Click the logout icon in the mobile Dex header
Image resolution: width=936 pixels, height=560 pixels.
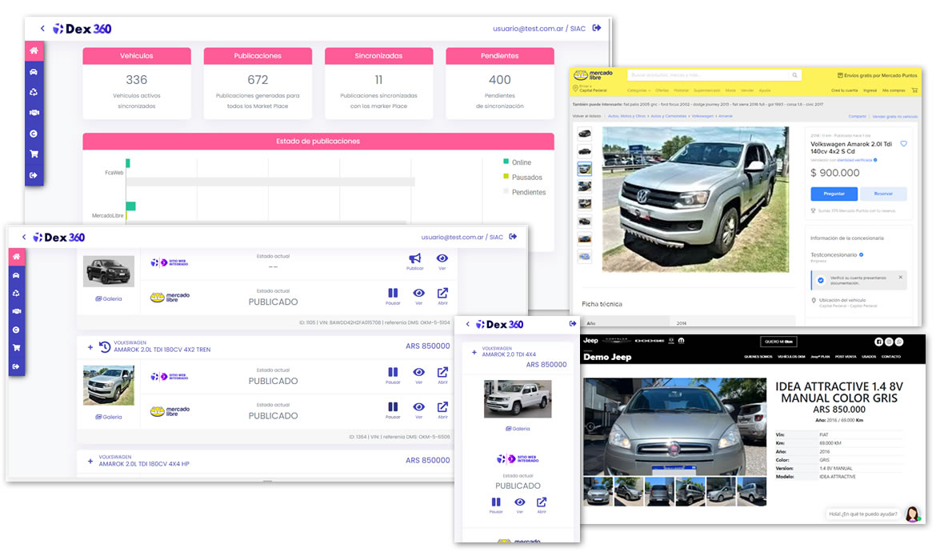[573, 323]
